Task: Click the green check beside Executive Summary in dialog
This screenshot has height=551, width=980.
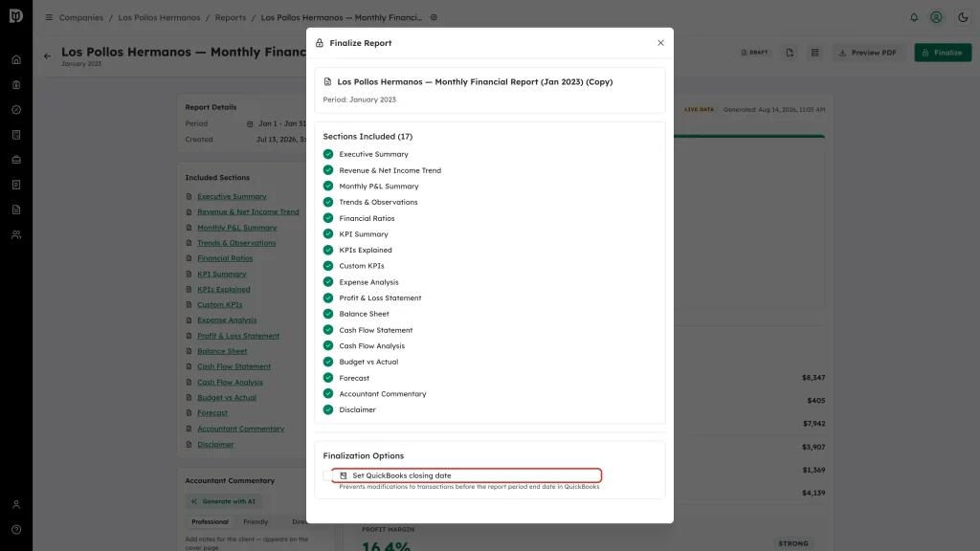Action: [328, 154]
